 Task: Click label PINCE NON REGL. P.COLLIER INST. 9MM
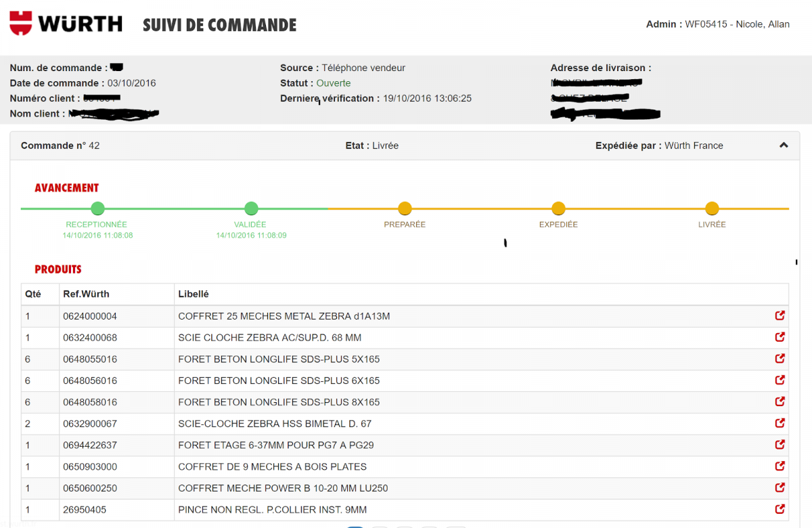(273, 510)
